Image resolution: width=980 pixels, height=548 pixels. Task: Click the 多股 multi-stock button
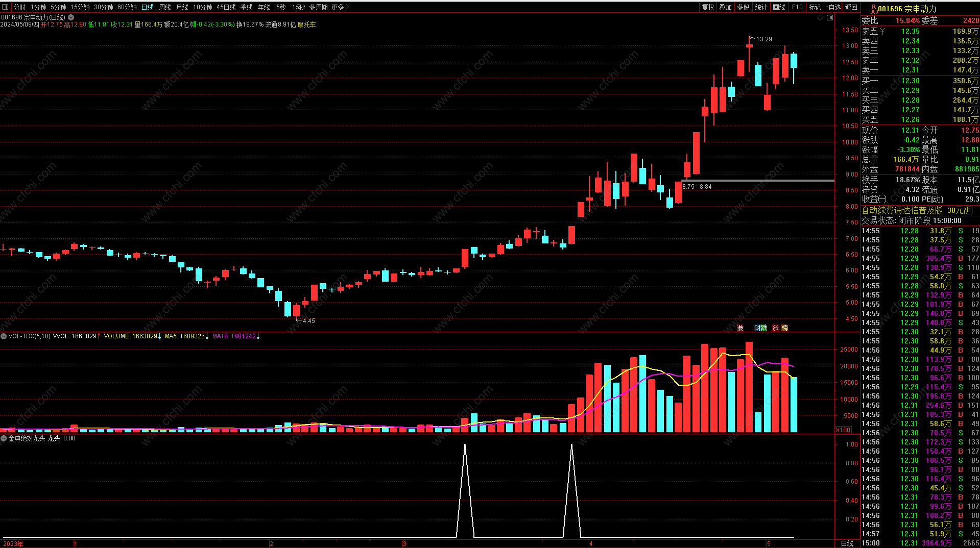tap(743, 7)
